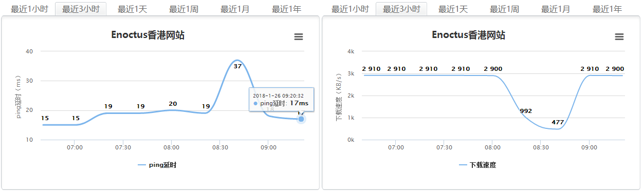
Task: Switch the ping chart to 最近1年
Action: pyautogui.click(x=286, y=9)
